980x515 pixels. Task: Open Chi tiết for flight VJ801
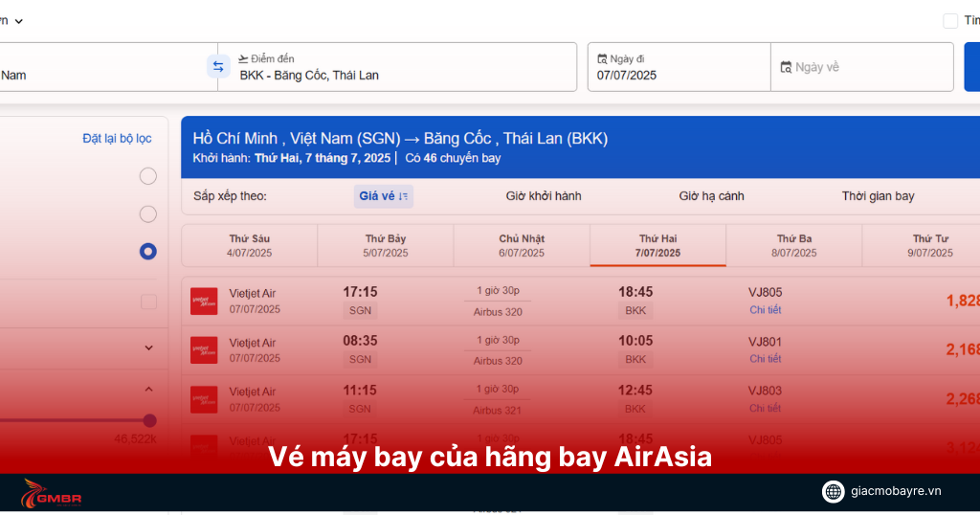pos(765,359)
